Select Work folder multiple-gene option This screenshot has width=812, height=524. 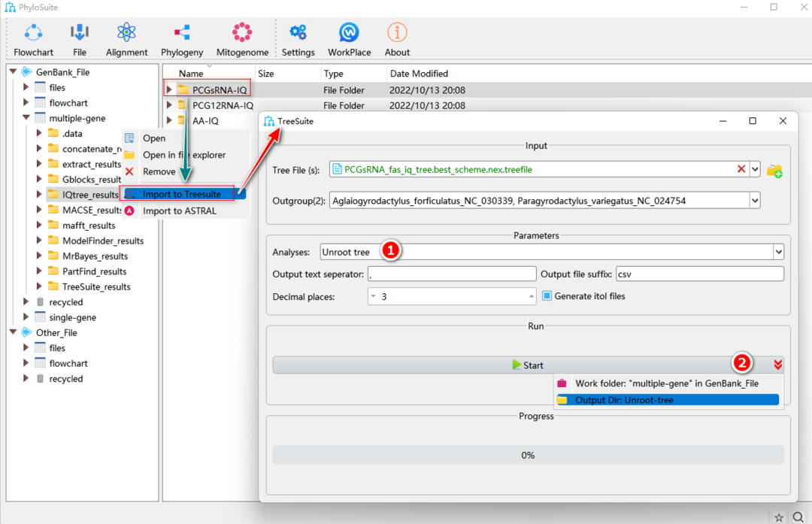[x=668, y=383]
